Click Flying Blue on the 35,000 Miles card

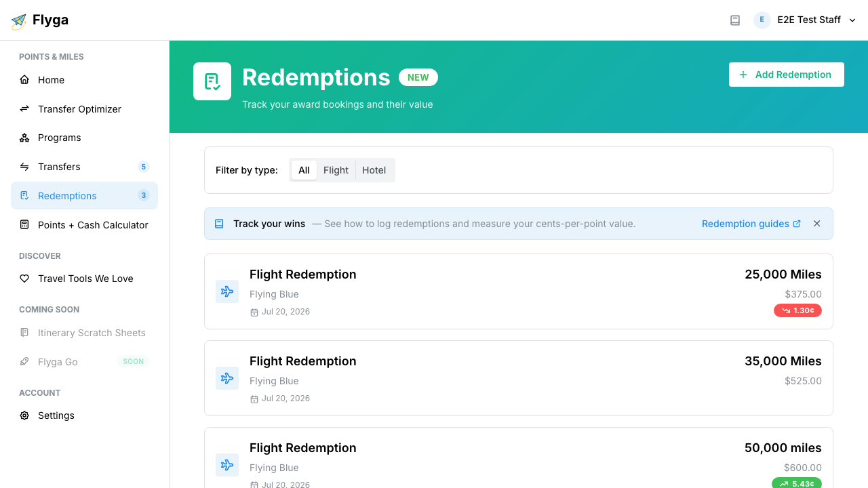(274, 381)
